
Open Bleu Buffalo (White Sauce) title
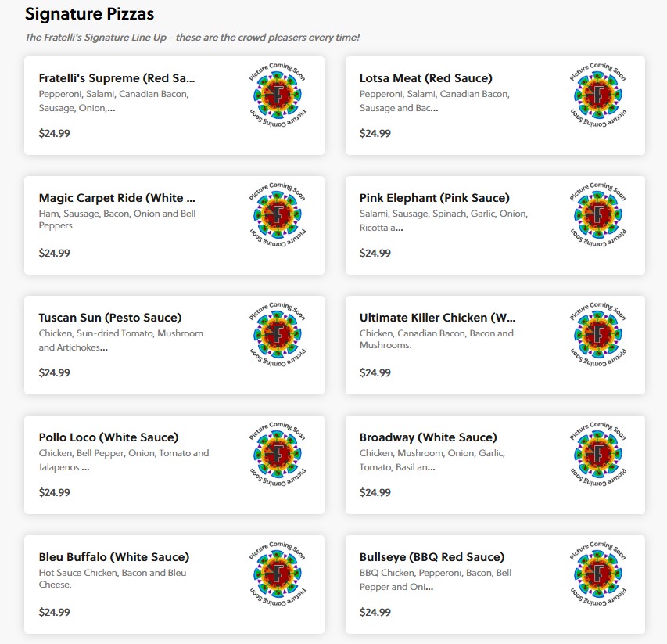[x=113, y=557]
